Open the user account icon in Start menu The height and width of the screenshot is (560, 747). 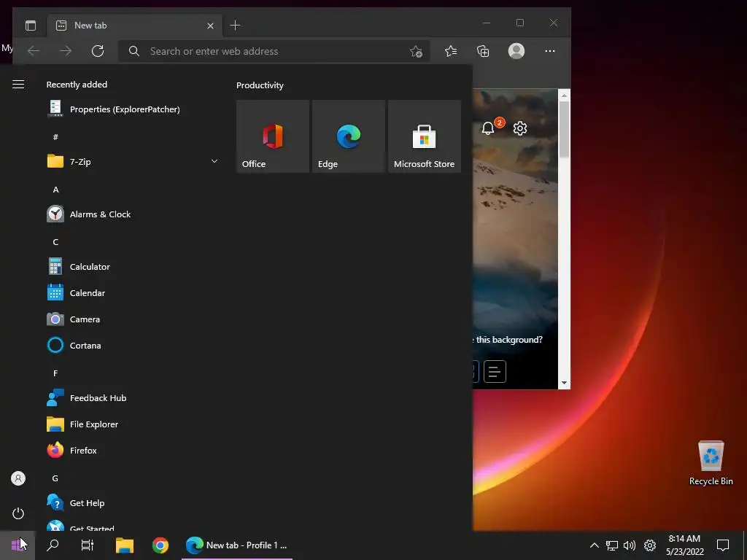18,478
